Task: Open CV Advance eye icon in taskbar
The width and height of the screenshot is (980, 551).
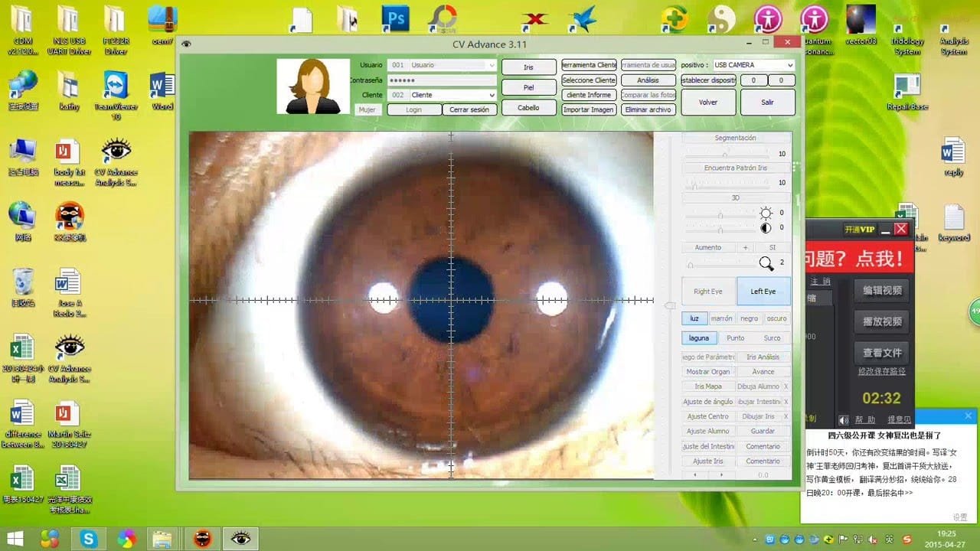Action: point(240,538)
